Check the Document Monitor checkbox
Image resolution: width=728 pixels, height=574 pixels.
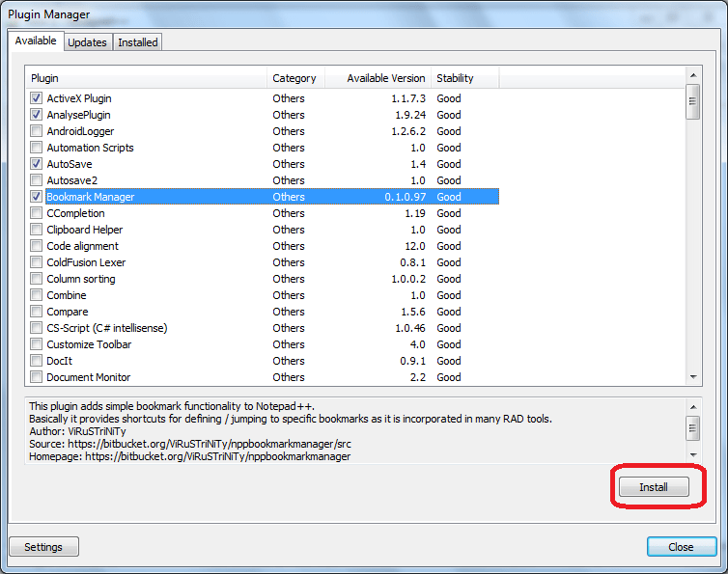tap(37, 377)
